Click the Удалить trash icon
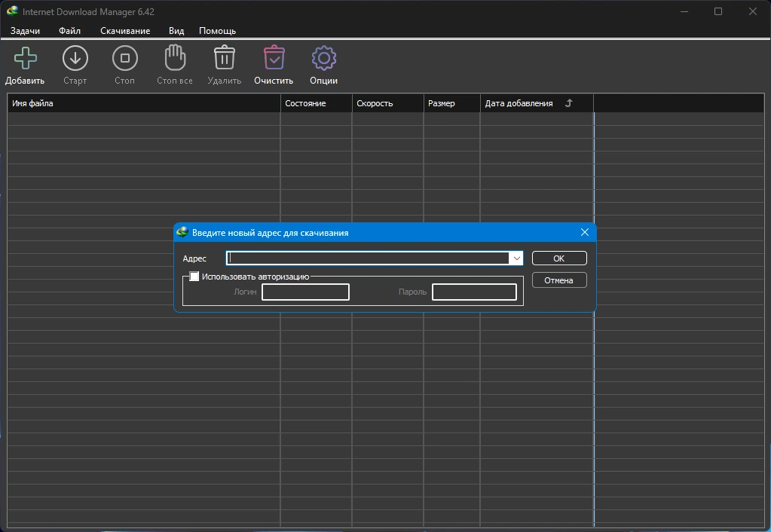The width and height of the screenshot is (771, 532). [225, 57]
